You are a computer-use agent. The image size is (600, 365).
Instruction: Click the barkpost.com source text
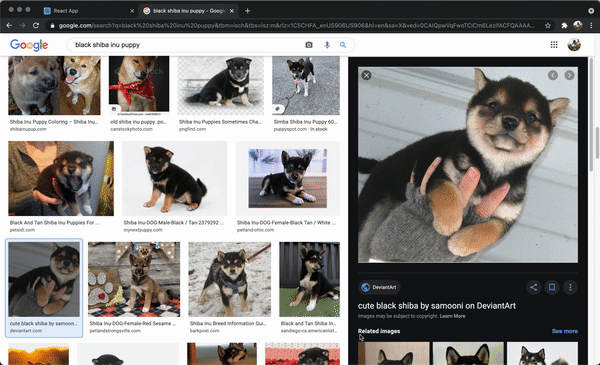click(x=204, y=331)
